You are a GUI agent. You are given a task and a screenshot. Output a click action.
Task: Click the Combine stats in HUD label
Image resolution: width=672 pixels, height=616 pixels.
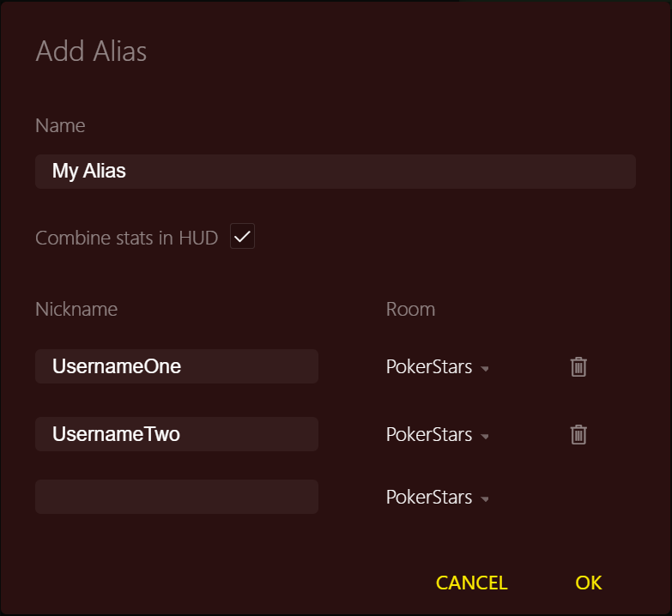click(x=126, y=238)
